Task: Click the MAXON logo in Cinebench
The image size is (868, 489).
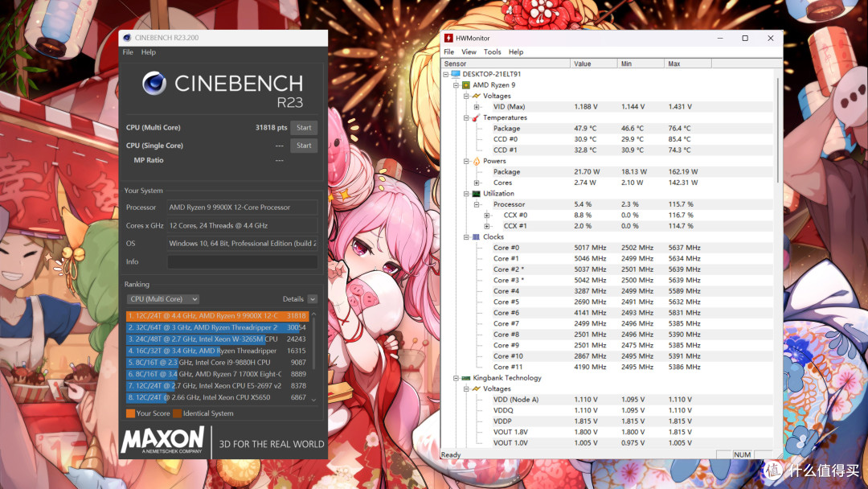Action: tap(162, 441)
